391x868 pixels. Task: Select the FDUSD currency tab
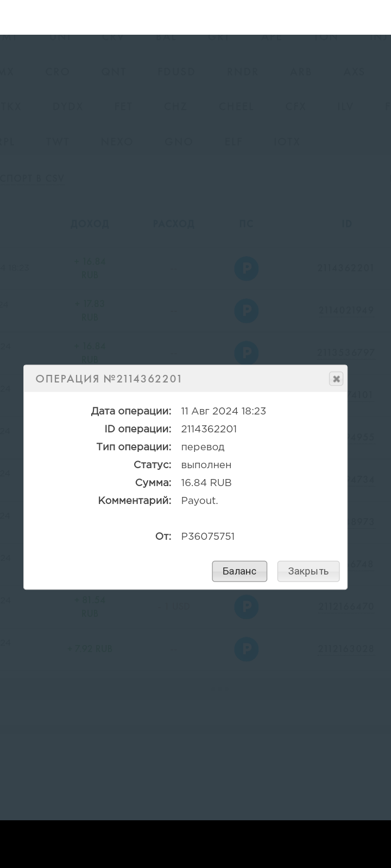(x=176, y=72)
